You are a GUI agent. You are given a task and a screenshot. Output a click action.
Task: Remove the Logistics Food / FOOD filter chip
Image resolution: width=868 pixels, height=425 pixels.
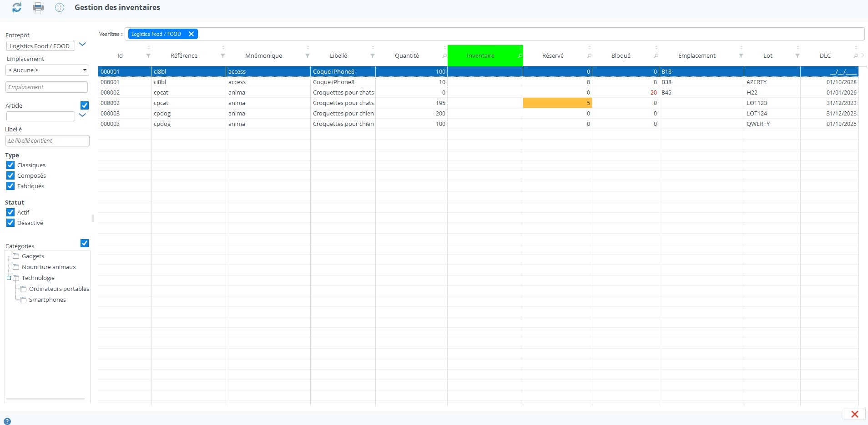pos(191,34)
